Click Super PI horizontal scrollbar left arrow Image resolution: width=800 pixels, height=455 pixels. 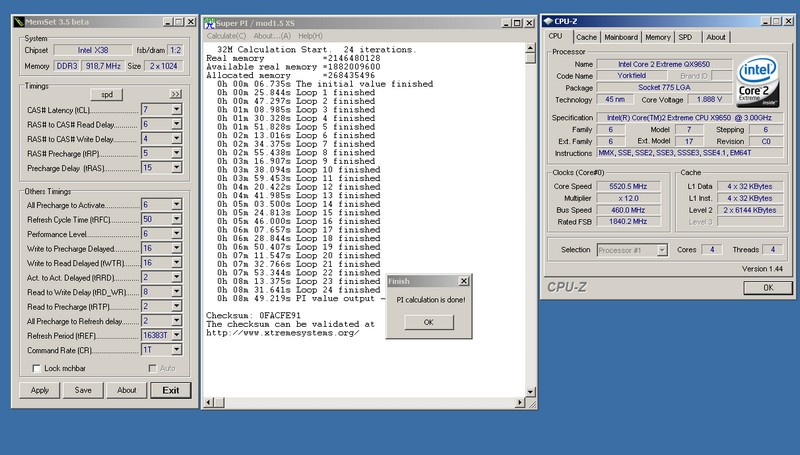click(209, 402)
